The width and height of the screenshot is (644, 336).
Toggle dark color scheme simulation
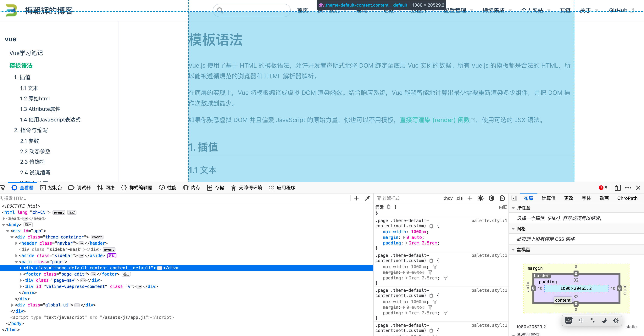pos(491,198)
